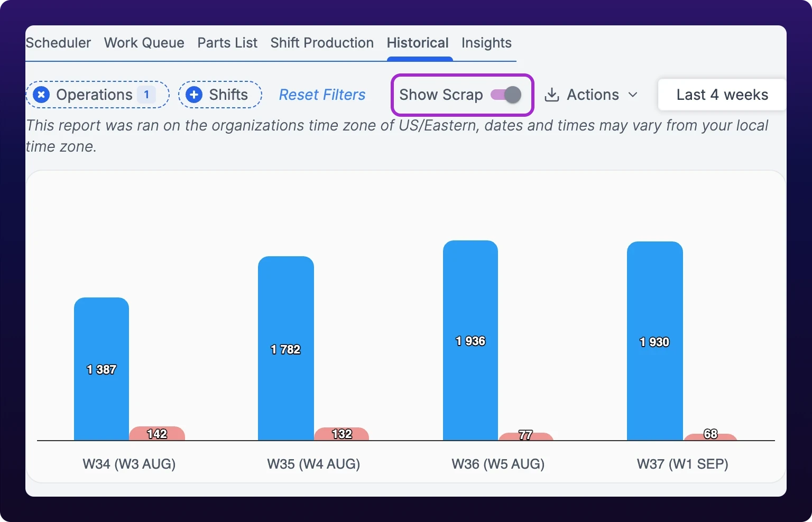Remove Operations filter via the x icon
The width and height of the screenshot is (812, 522).
click(41, 95)
